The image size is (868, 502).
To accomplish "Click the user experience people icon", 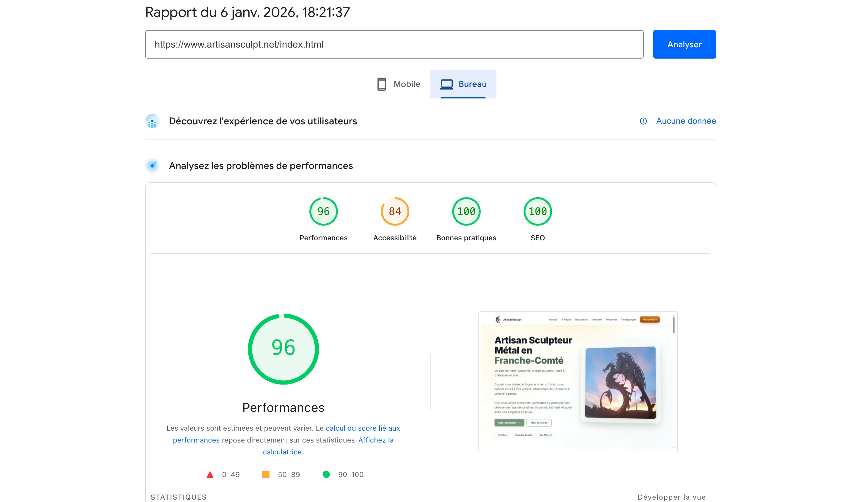I will pyautogui.click(x=152, y=121).
